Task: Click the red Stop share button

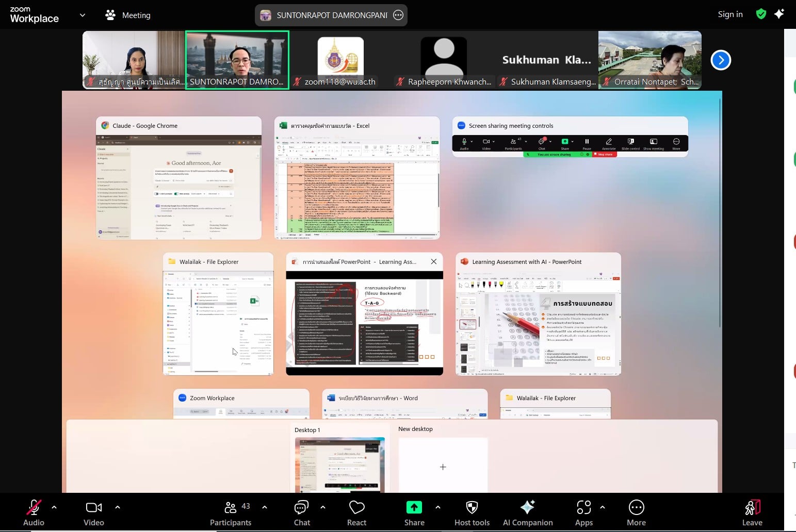Action: 605,154
